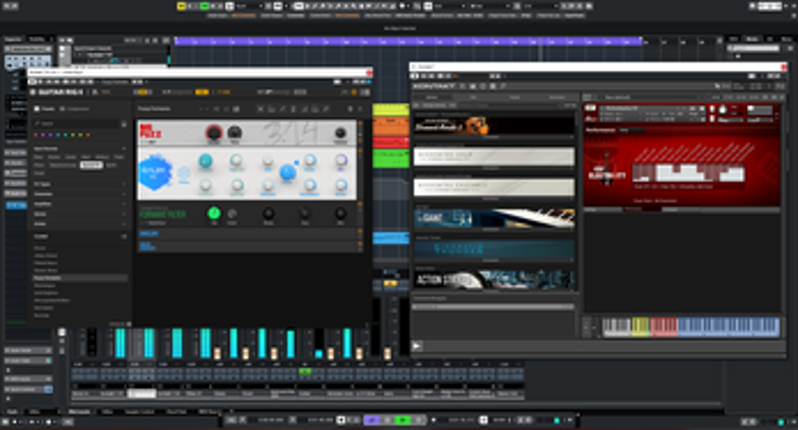Click the purple locator range on Cubase ruler
Viewport: 798px width, 430px height.
coord(408,41)
